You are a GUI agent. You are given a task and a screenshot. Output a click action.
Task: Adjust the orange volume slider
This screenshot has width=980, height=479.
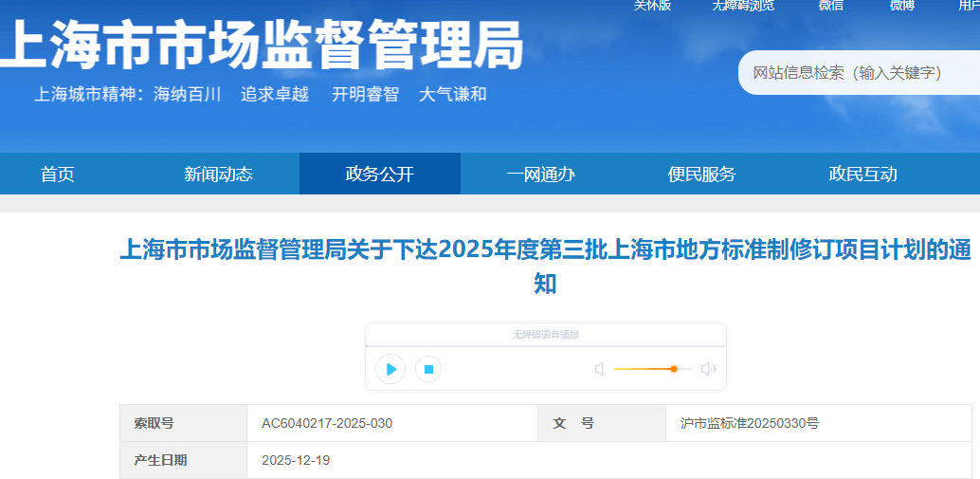[x=652, y=369]
